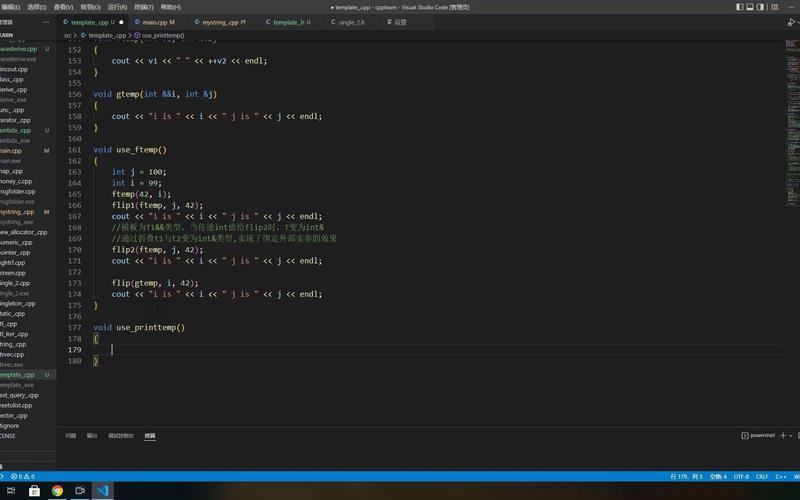
Task: Toggle the bottom panel layout icon
Action: point(750,7)
